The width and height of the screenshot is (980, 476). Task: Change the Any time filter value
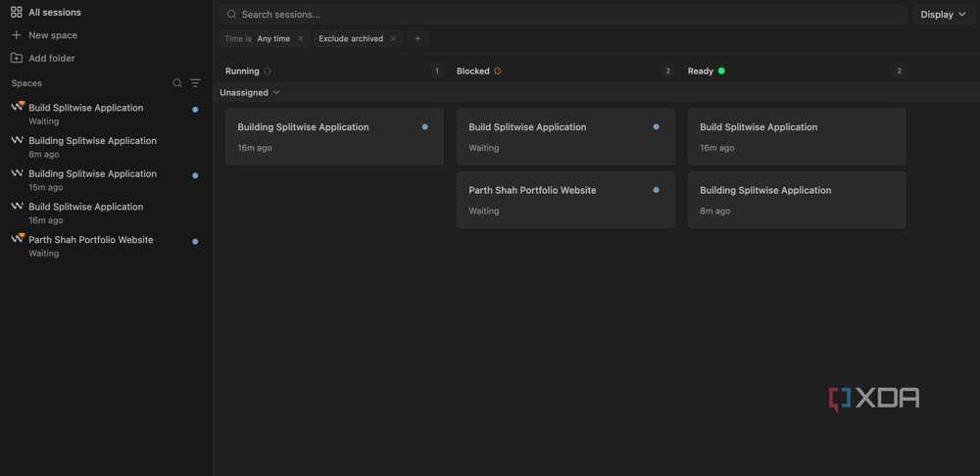click(273, 39)
